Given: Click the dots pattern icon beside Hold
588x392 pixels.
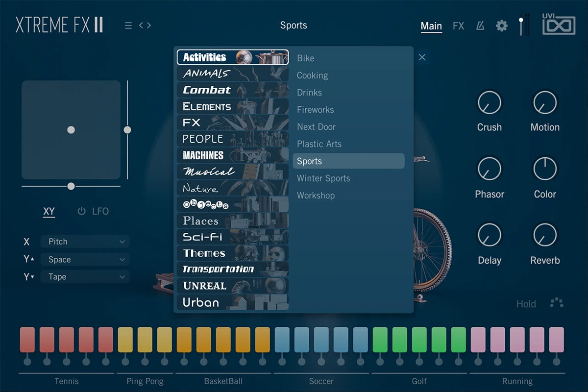Looking at the screenshot, I should point(557,303).
